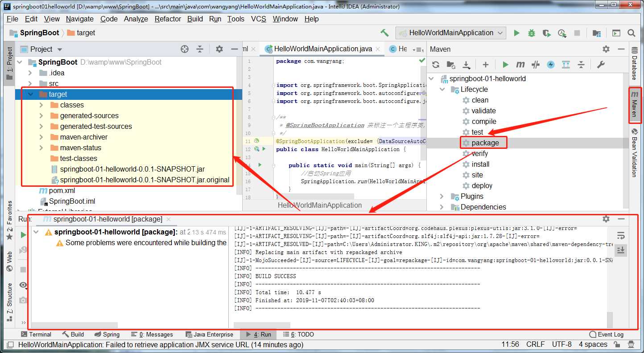
Task: Open the 6: TODO tool window
Action: tap(298, 334)
